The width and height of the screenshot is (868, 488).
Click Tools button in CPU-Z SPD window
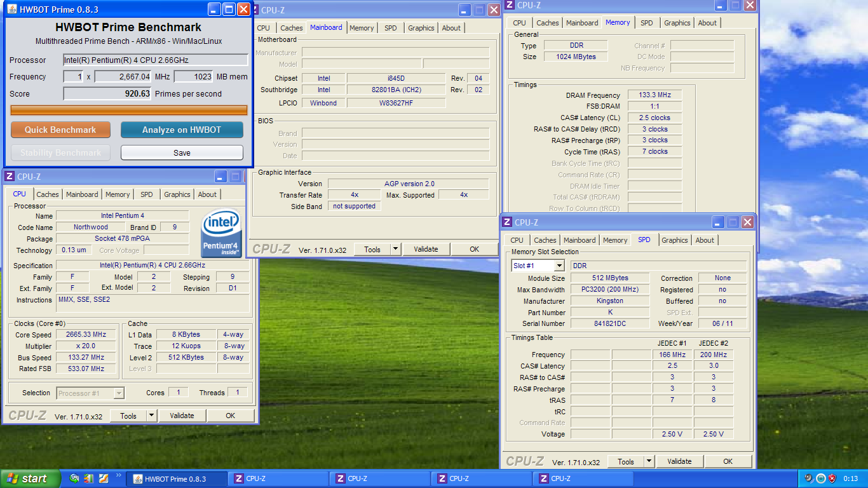coord(626,461)
